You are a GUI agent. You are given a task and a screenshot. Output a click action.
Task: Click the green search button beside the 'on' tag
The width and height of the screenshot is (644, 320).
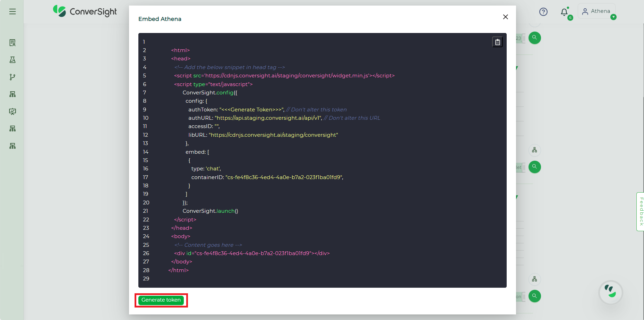coord(534,296)
